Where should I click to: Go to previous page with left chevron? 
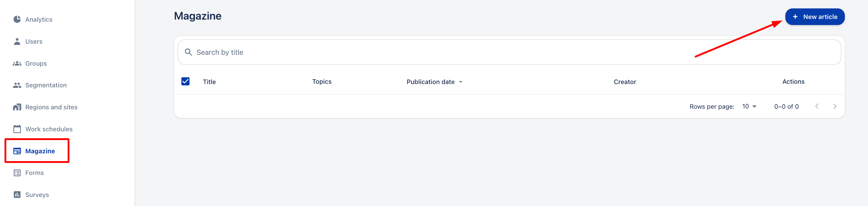816,106
